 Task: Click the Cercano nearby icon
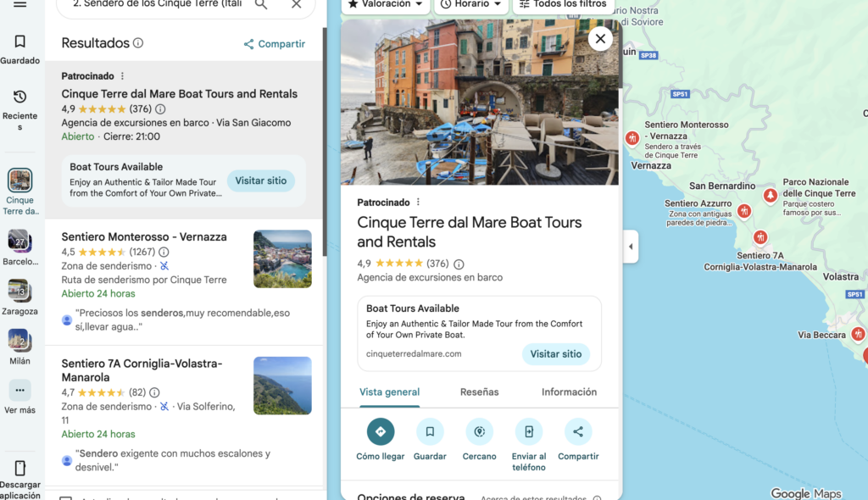click(479, 431)
